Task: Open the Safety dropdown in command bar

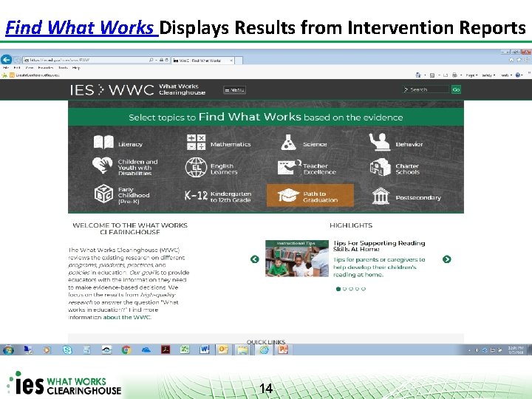Action: coord(488,75)
